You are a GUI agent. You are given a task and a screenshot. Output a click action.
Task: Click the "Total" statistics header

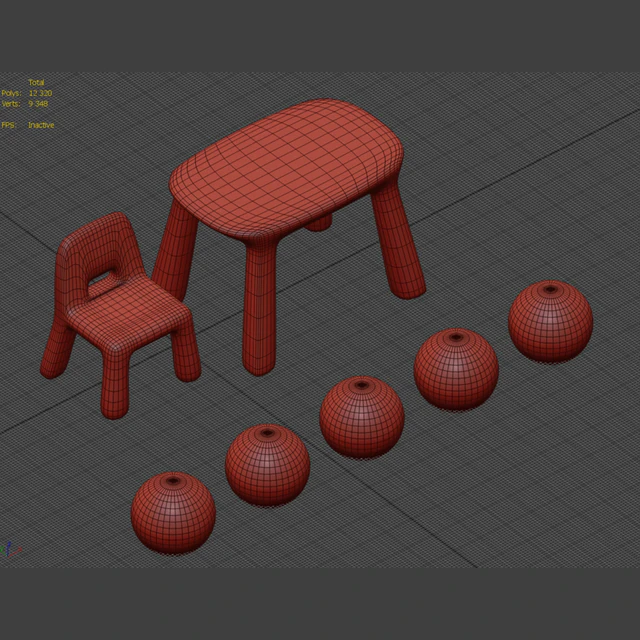[x=36, y=82]
